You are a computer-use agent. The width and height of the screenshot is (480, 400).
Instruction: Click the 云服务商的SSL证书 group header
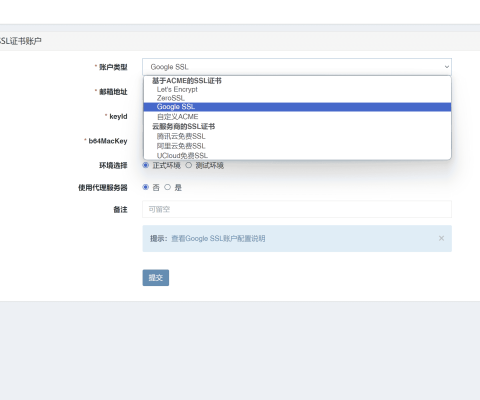[183, 126]
